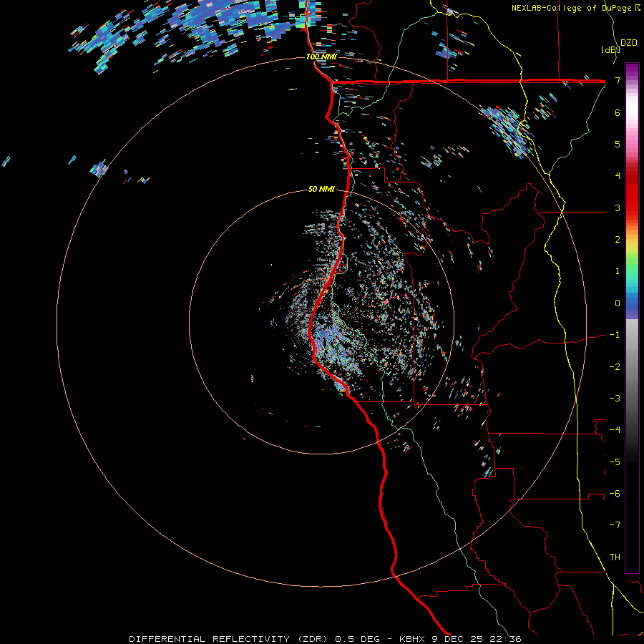Click the TH label at scale bottom
The height and width of the screenshot is (644, 644).
pyautogui.click(x=615, y=557)
